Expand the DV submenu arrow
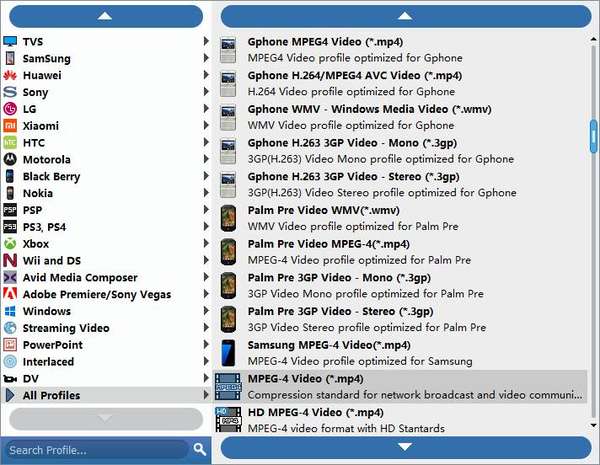Screen dimensions: 600x465 coord(206,378)
